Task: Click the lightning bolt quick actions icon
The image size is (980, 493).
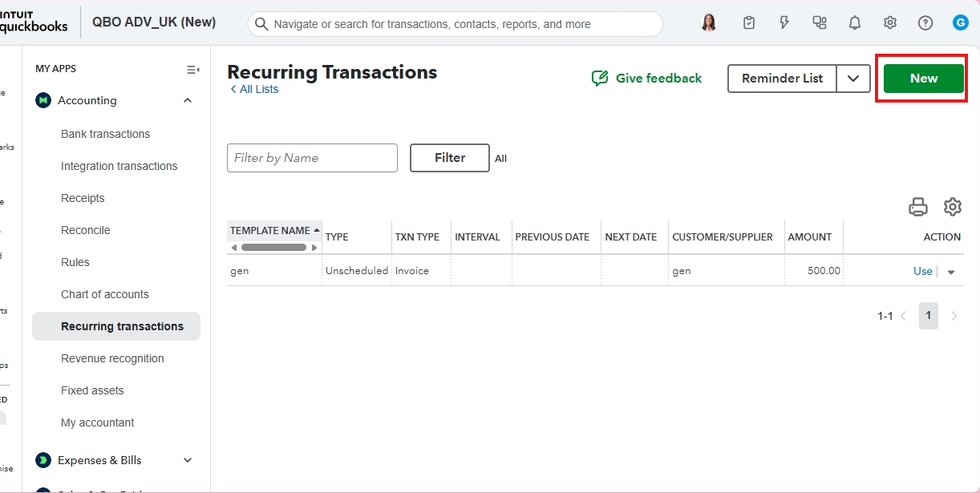Action: click(784, 23)
